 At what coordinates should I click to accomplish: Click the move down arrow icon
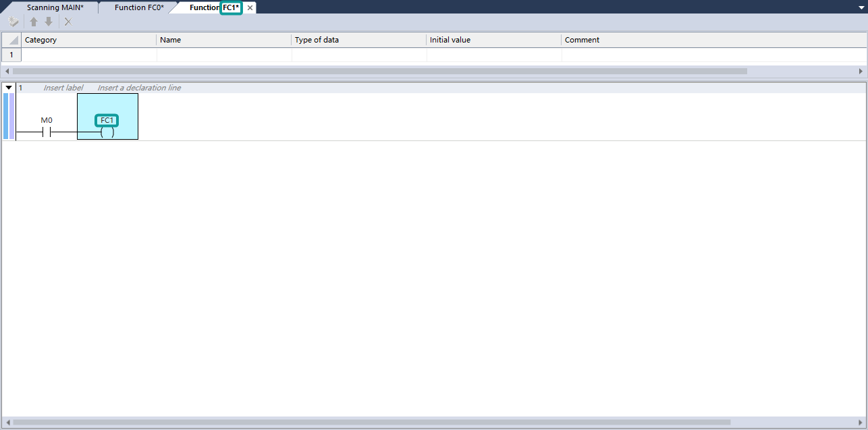click(49, 22)
